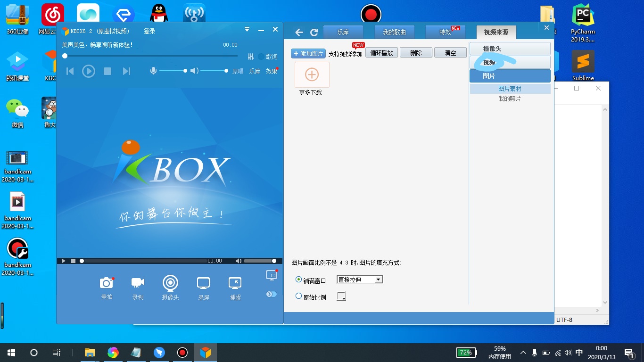Open the 摄像头 webcam icon in the bottom bar
Viewport: 644px width, 362px height.
tap(170, 283)
